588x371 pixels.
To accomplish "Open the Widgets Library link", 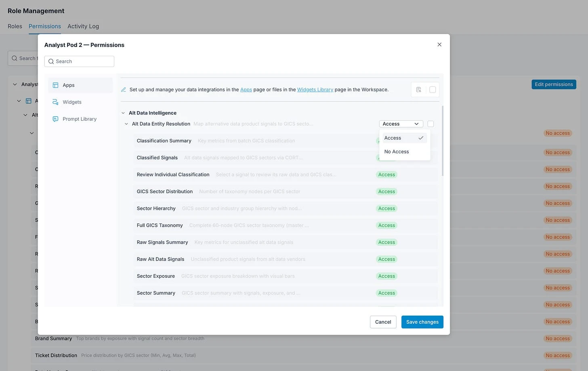I will pos(315,89).
